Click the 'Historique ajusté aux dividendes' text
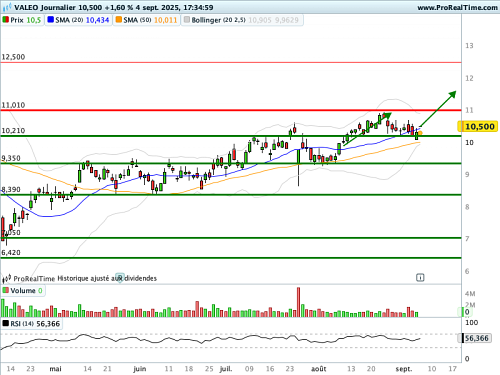This screenshot has width=500, height=375. [107, 278]
